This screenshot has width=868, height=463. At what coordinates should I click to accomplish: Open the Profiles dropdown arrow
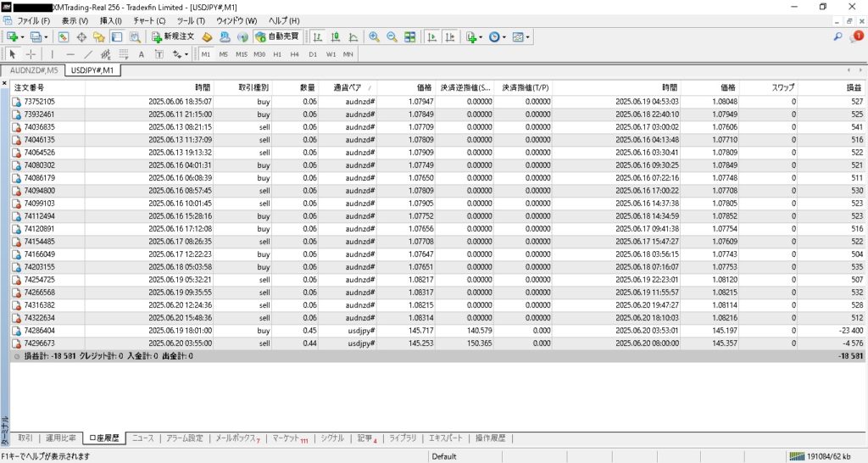[x=46, y=36]
